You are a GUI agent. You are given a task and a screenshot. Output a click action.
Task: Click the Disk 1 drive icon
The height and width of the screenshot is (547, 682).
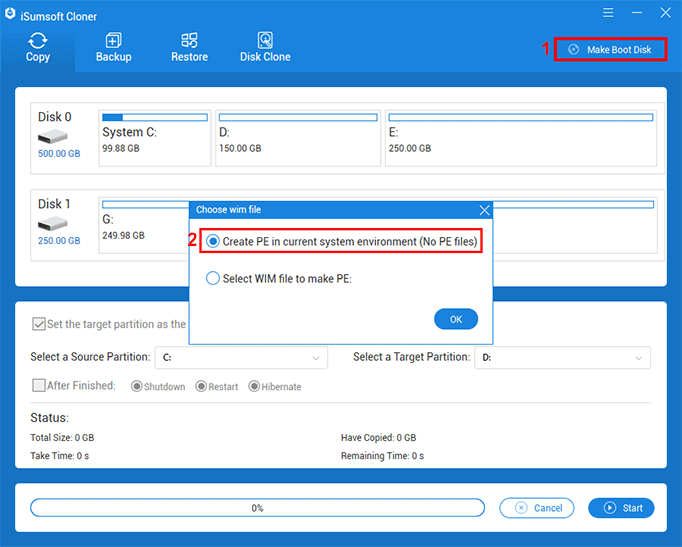tap(53, 224)
